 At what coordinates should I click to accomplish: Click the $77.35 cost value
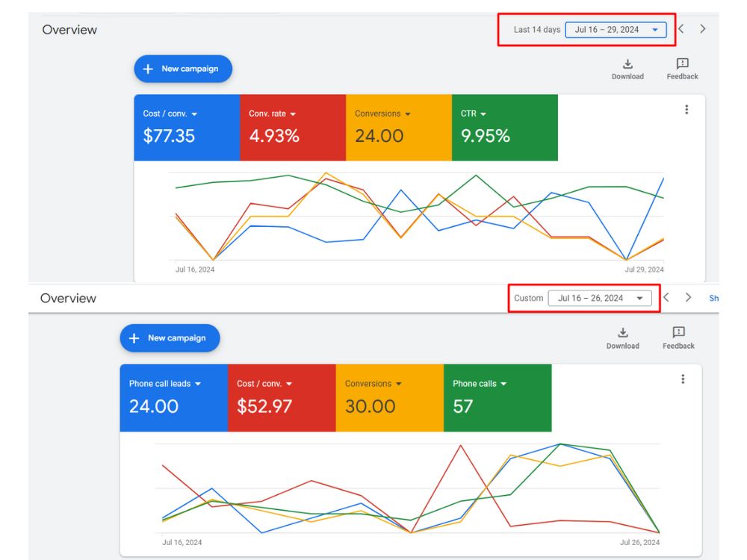(169, 136)
